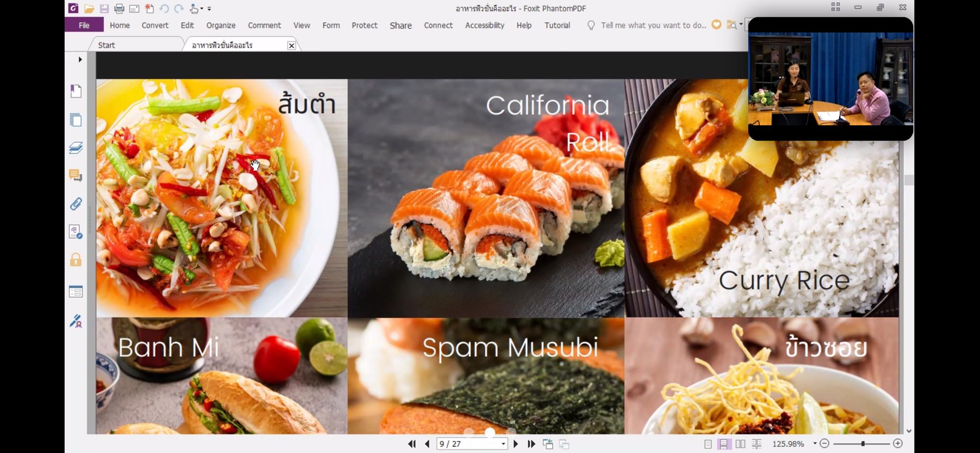980x453 pixels.
Task: Click the vertical scrollbar down arrow
Action: (909, 431)
